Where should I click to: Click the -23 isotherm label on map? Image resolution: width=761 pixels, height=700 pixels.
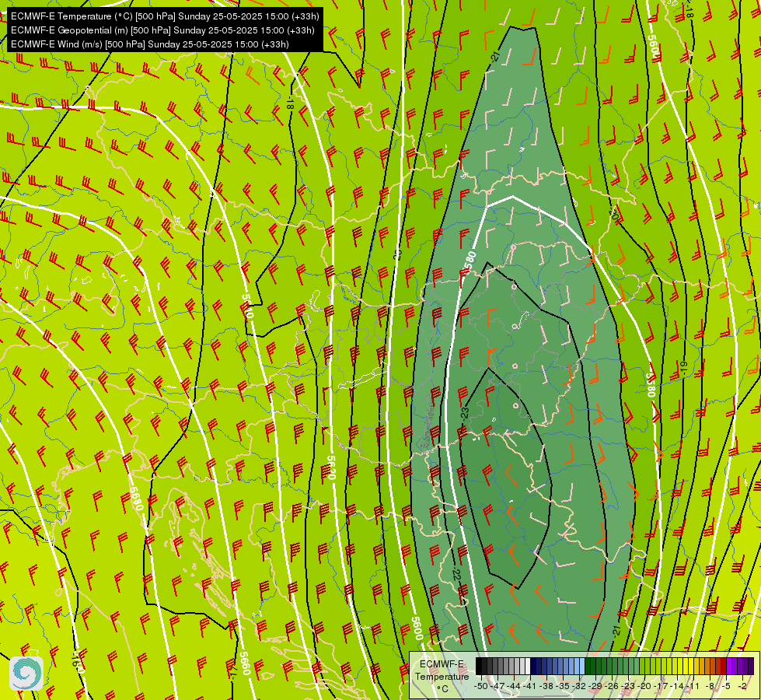point(465,414)
